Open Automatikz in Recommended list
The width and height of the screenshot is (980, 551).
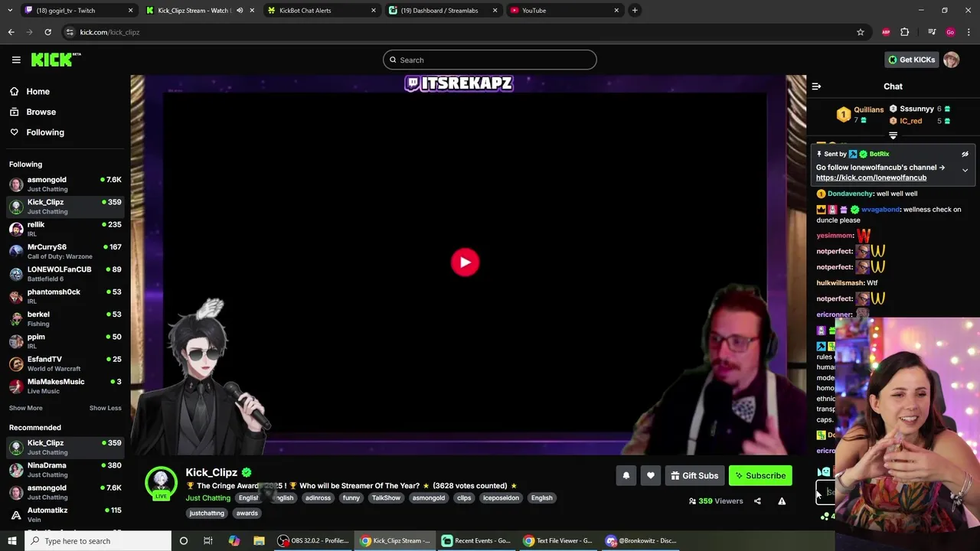point(65,515)
